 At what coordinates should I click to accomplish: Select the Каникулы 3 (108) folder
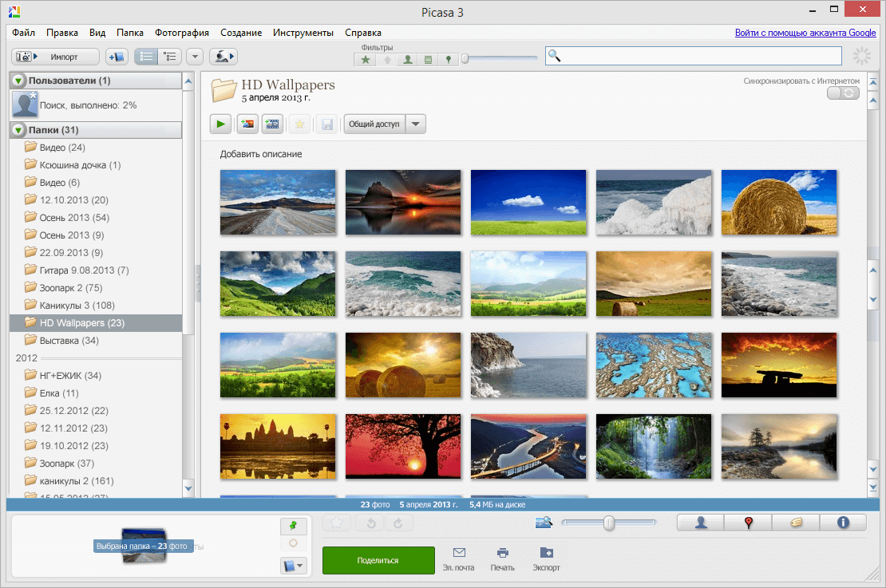(77, 306)
